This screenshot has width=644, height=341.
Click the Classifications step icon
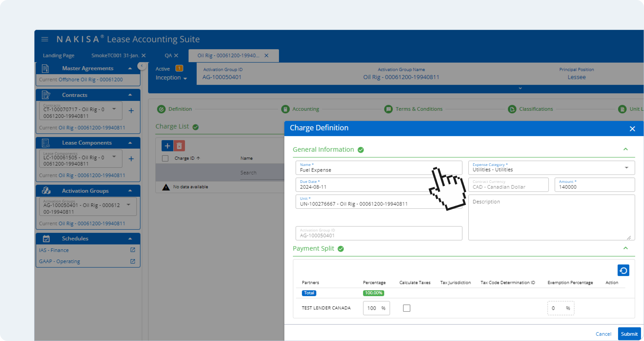(x=512, y=109)
